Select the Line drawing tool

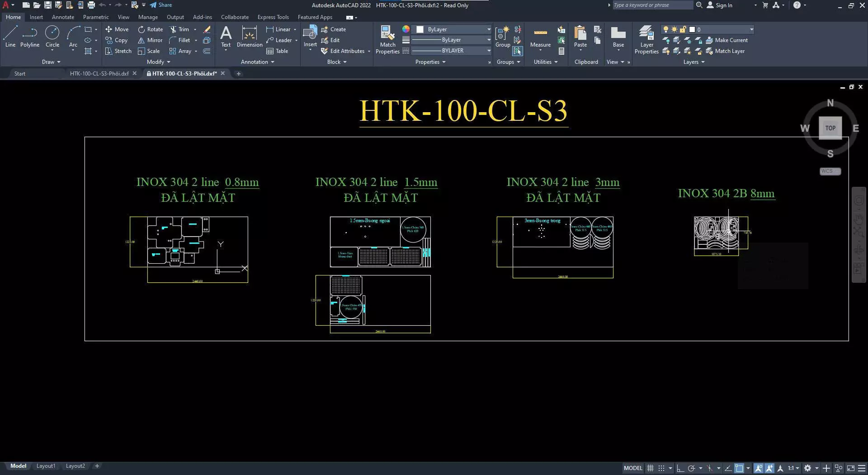tap(10, 36)
